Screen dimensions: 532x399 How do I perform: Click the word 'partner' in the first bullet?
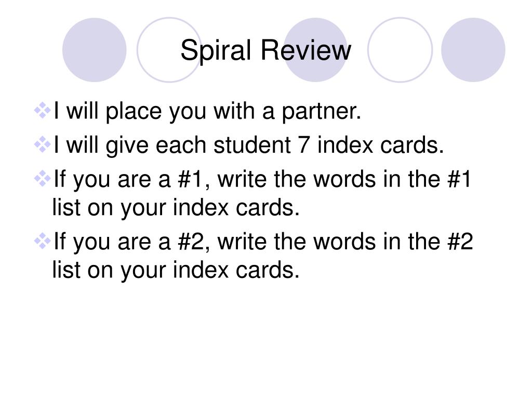[318, 112]
